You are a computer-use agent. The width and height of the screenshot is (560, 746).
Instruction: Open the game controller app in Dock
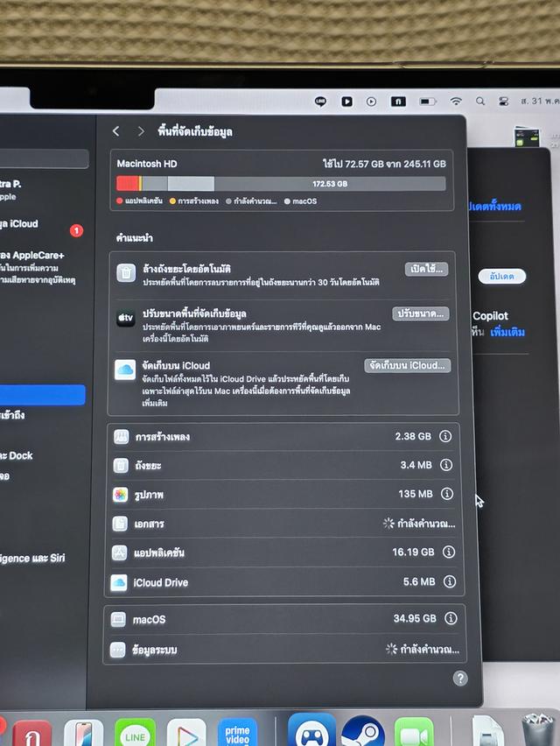coord(311,730)
